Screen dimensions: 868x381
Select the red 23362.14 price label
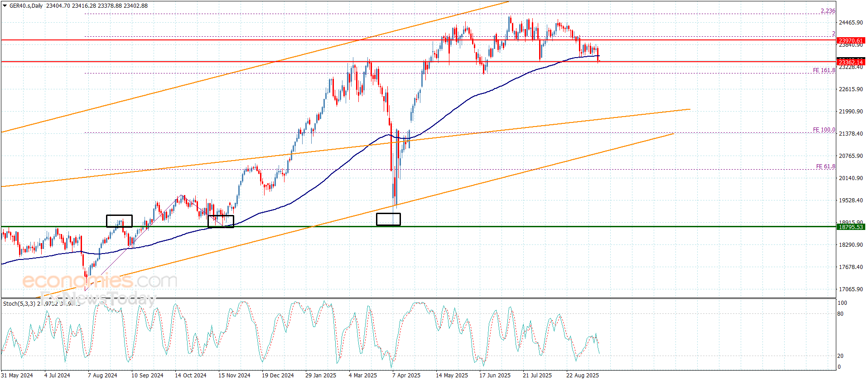point(851,62)
